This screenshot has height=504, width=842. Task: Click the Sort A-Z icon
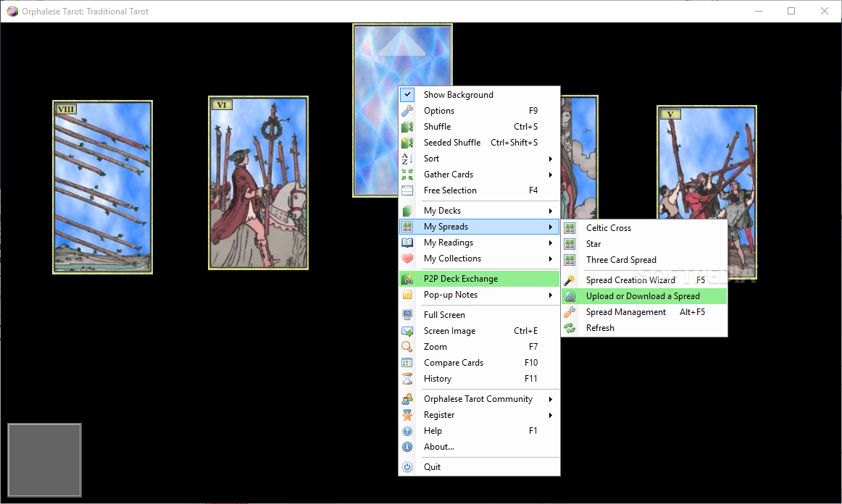coord(407,159)
